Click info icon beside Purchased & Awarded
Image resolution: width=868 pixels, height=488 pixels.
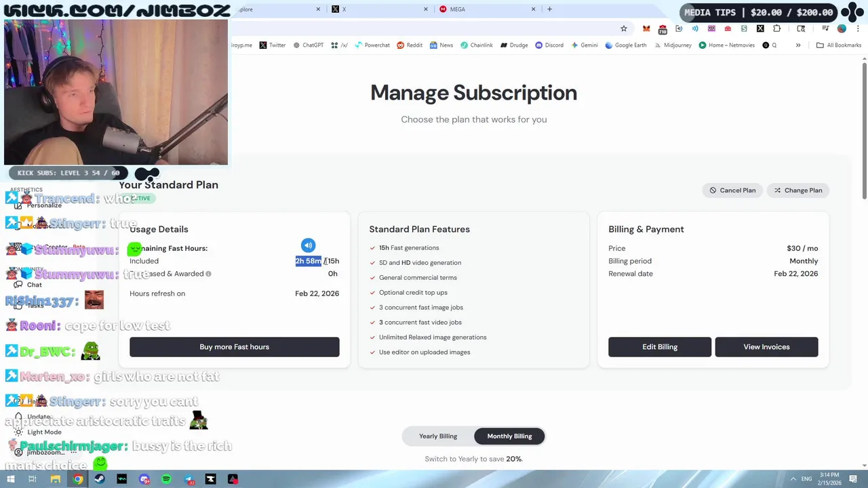[208, 274]
